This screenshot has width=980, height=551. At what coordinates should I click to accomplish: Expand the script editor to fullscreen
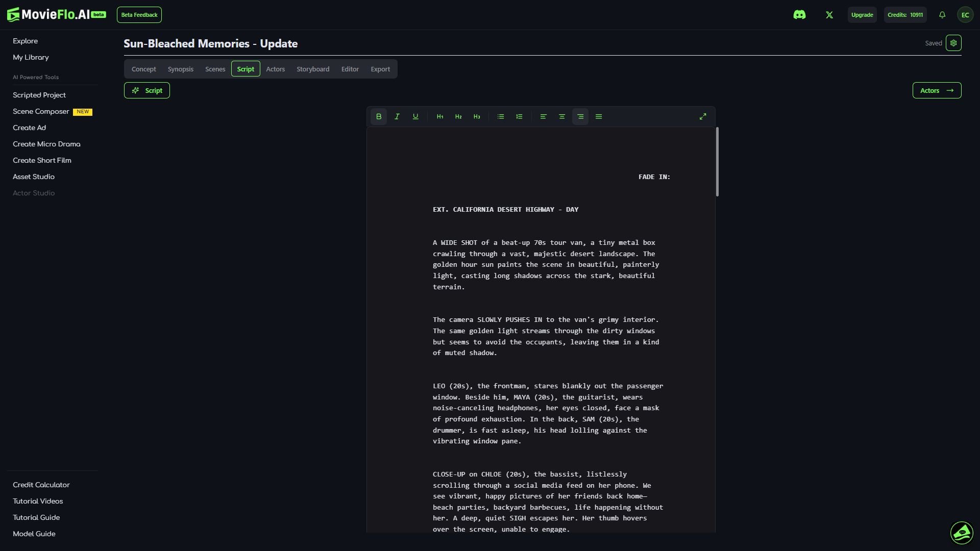pos(703,116)
